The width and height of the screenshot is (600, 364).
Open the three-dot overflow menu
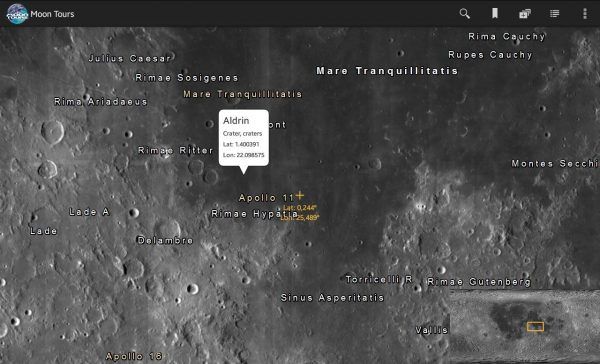[585, 14]
